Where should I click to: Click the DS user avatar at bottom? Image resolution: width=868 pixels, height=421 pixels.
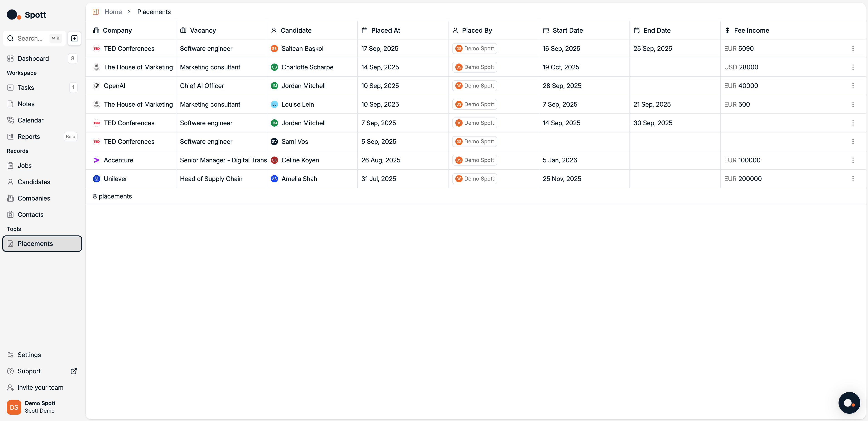[x=14, y=407]
